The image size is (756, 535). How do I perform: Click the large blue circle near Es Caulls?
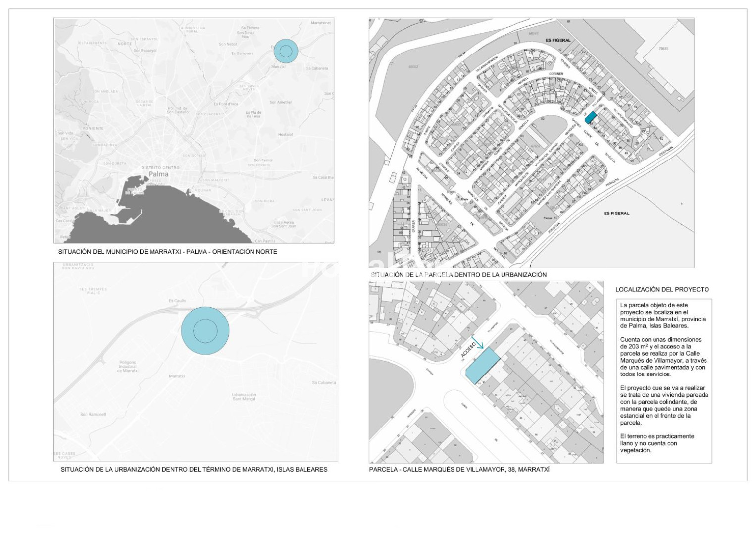pos(205,330)
